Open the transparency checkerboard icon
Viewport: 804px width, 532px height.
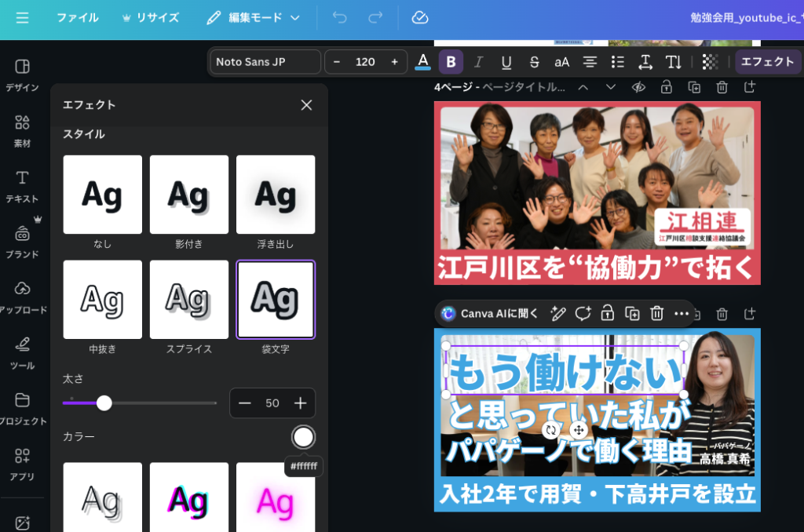click(x=710, y=62)
